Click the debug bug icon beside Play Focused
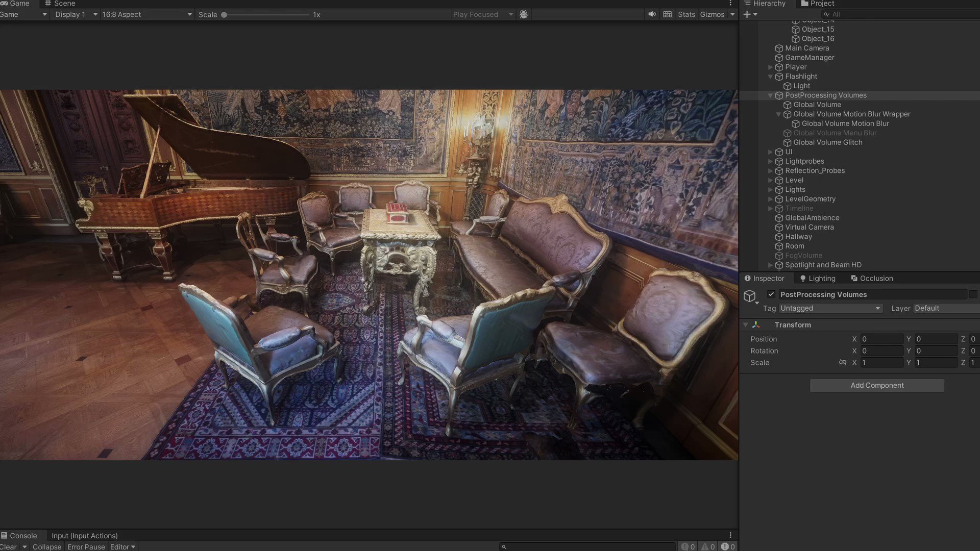The height and width of the screenshot is (551, 980). click(x=524, y=14)
